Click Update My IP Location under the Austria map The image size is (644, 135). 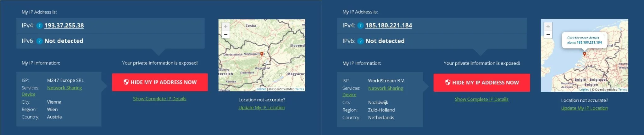(x=262, y=107)
